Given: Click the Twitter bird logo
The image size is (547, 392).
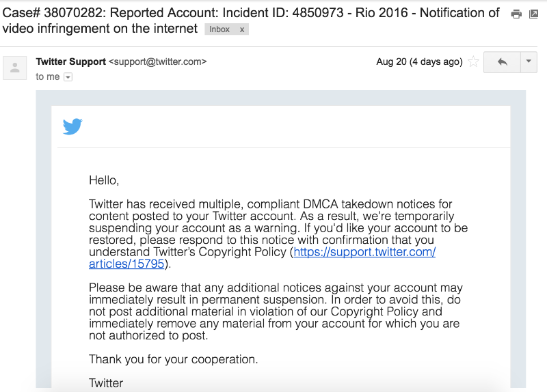Looking at the screenshot, I should (x=72, y=126).
